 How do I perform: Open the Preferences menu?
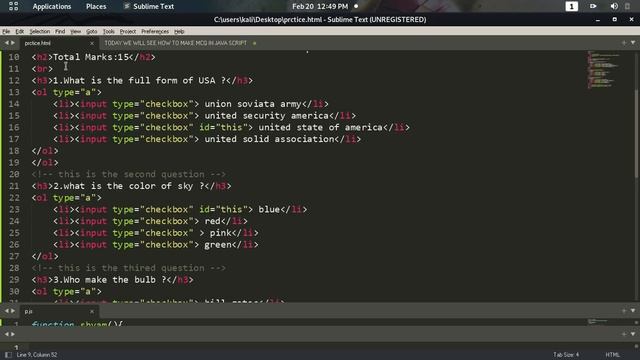point(155,31)
